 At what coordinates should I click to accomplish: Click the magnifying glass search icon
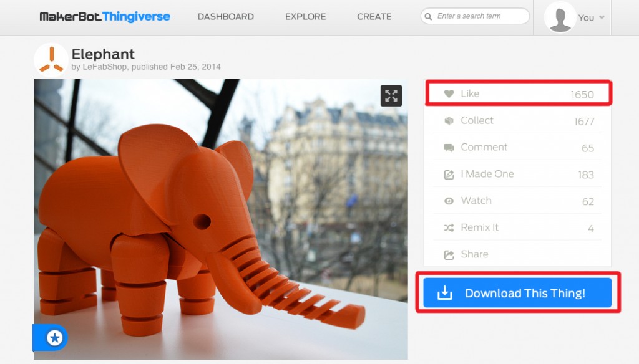pos(428,17)
